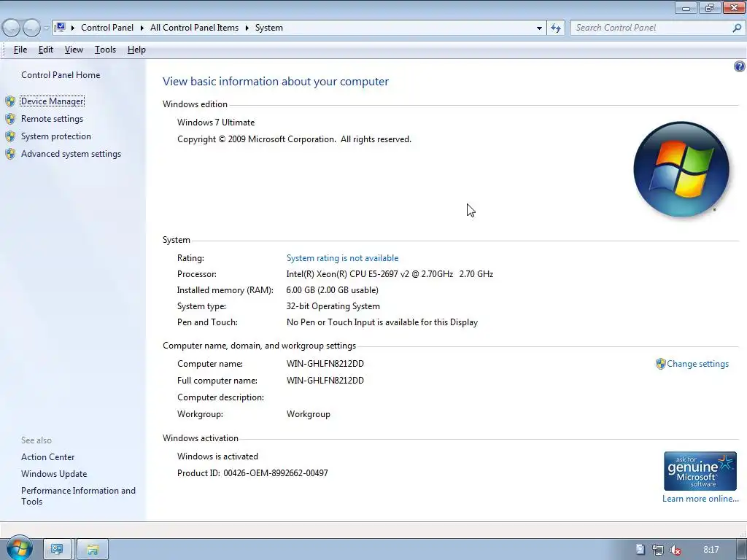Click the 32-bit Operating System value
Viewport: 747px width, 560px height.
click(333, 306)
